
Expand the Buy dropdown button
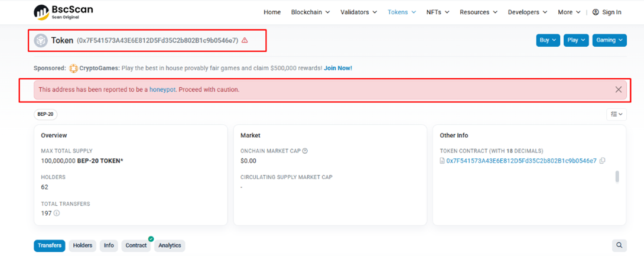coord(547,40)
